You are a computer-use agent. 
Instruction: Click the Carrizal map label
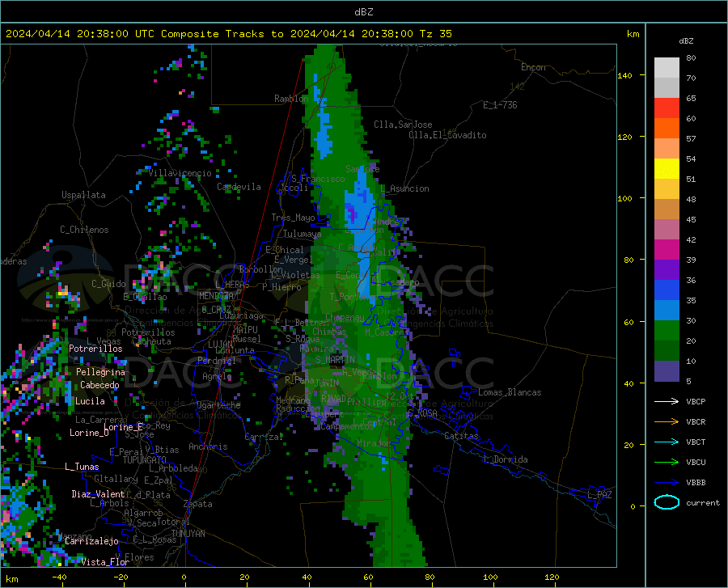[x=264, y=437]
